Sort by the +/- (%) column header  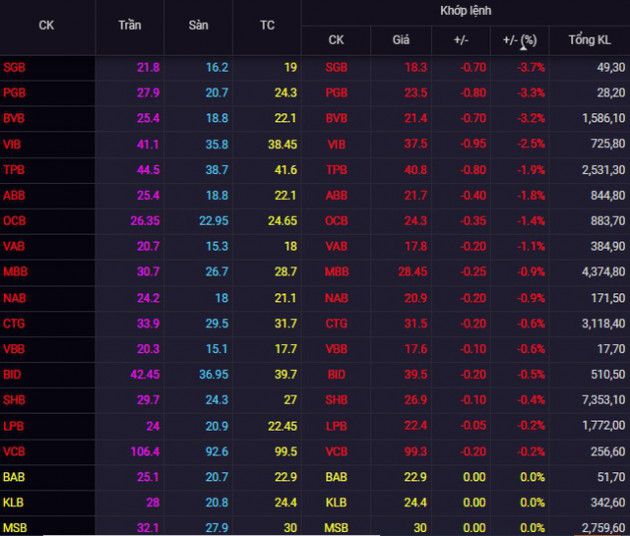tap(520, 40)
